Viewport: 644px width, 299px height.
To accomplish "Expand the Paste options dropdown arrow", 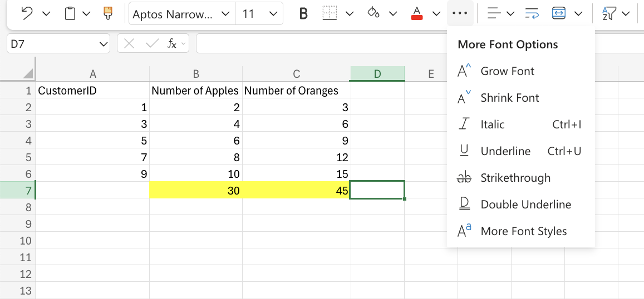I will coord(86,14).
